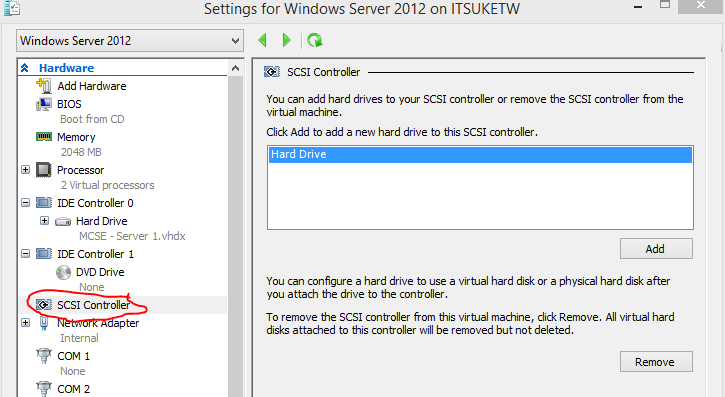Screen dimensions: 725x397
Task: Click the COM 1 port icon
Action: pyautogui.click(x=43, y=356)
